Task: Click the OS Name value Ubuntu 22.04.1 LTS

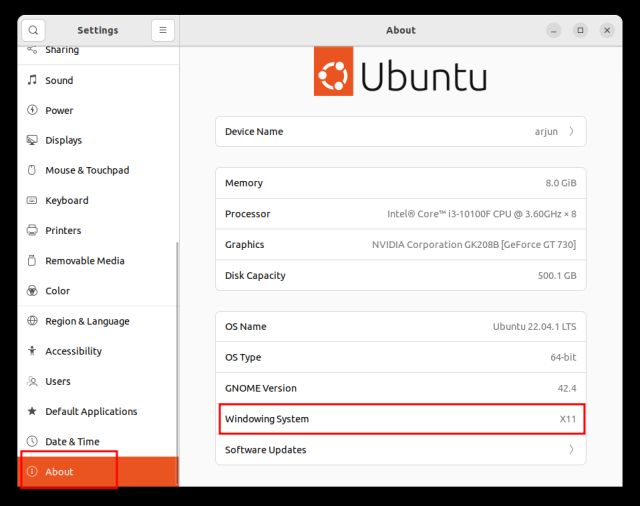Action: pyautogui.click(x=534, y=326)
